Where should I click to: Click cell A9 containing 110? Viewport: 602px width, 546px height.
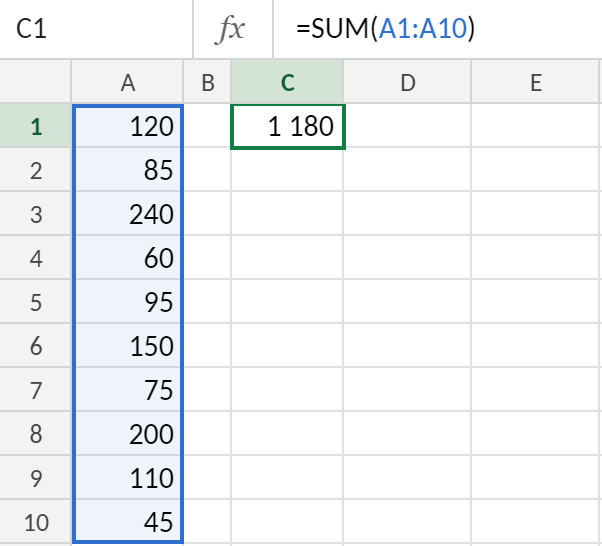coord(127,477)
